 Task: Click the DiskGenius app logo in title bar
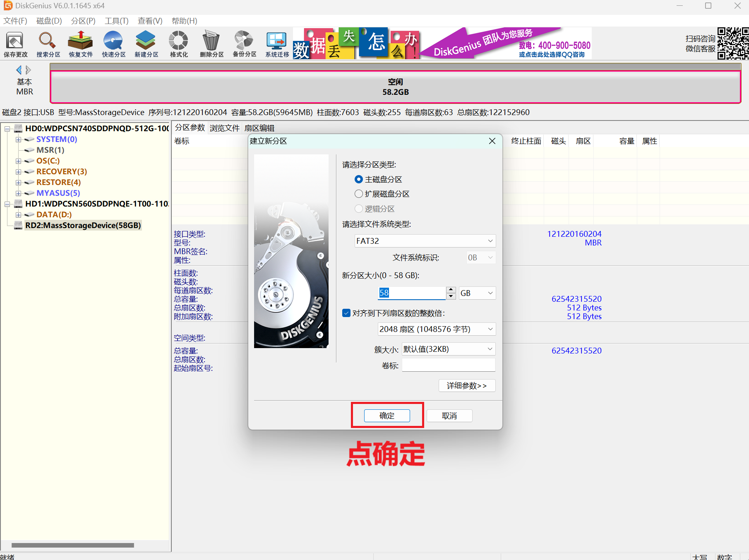point(8,6)
